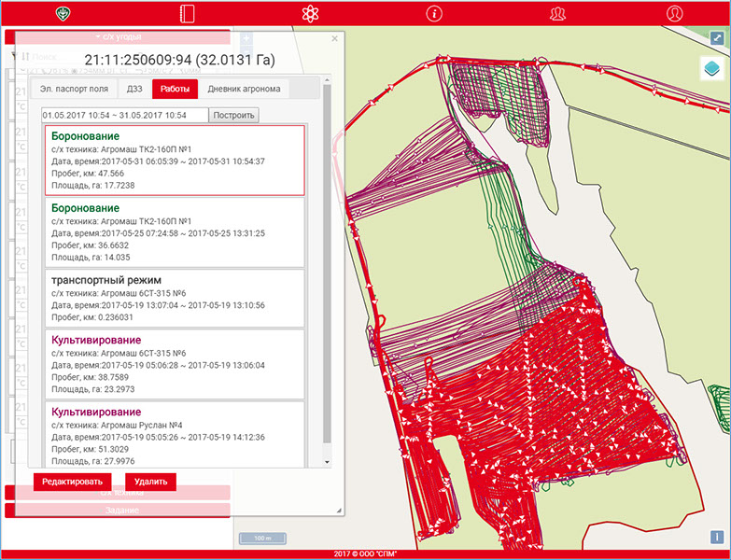
Task: Open the information icon
Action: tap(433, 13)
